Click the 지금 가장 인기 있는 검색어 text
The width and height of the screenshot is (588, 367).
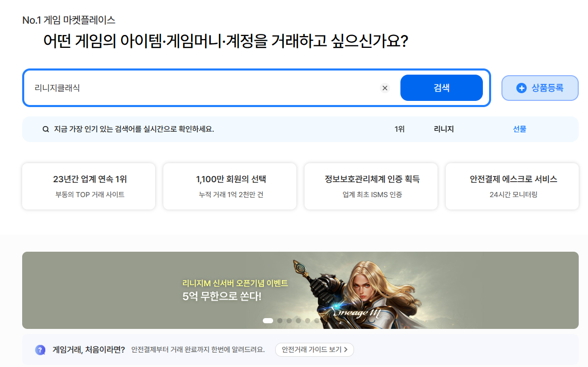tap(134, 129)
